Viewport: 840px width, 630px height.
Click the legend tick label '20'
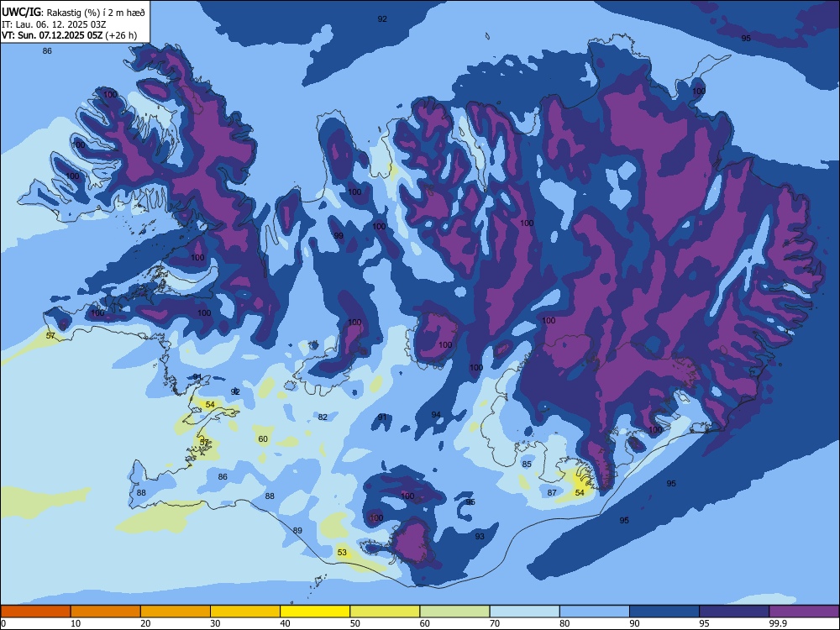pos(145,623)
